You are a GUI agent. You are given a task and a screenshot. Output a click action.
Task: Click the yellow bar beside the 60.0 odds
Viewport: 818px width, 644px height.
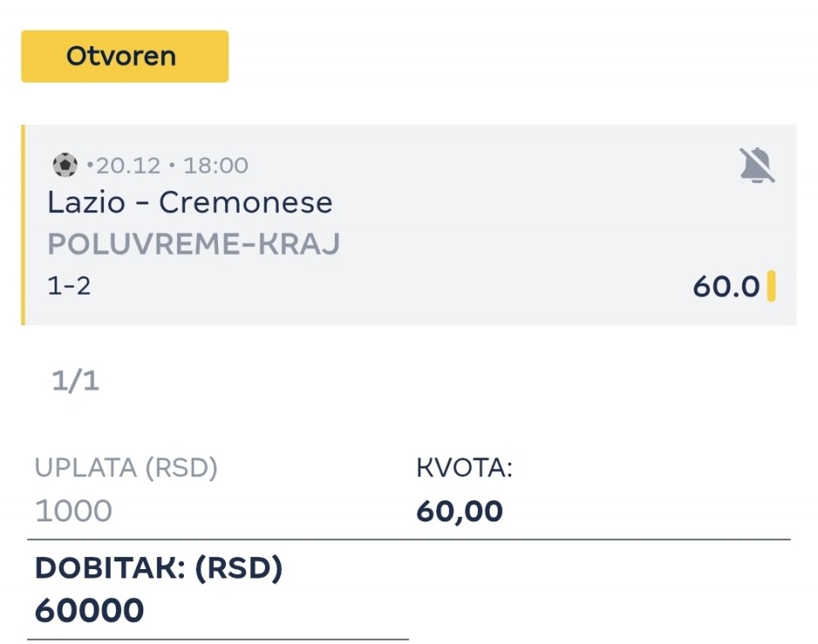[x=771, y=286]
